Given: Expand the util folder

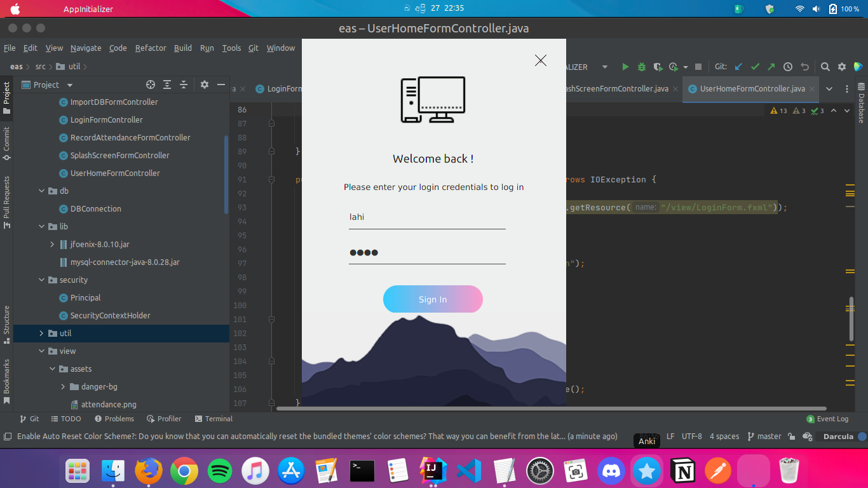Looking at the screenshot, I should (x=42, y=333).
